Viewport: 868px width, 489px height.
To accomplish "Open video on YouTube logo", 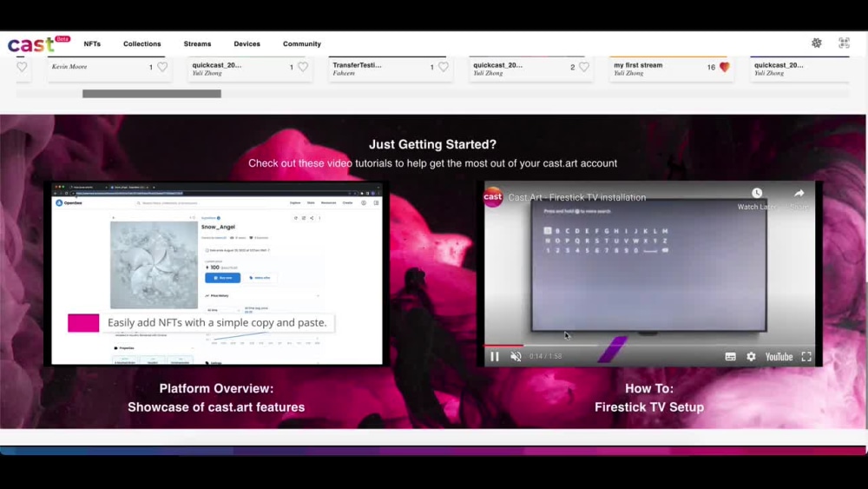I will tap(779, 357).
